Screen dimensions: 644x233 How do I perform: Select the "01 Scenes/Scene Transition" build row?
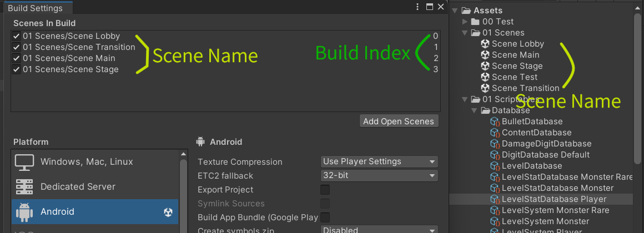[x=225, y=47]
